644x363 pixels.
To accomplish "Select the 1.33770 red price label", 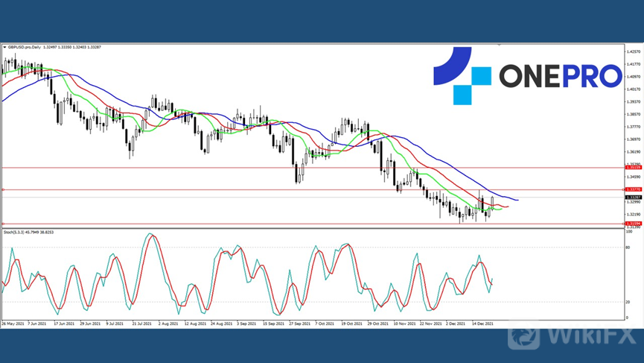I will pyautogui.click(x=633, y=190).
